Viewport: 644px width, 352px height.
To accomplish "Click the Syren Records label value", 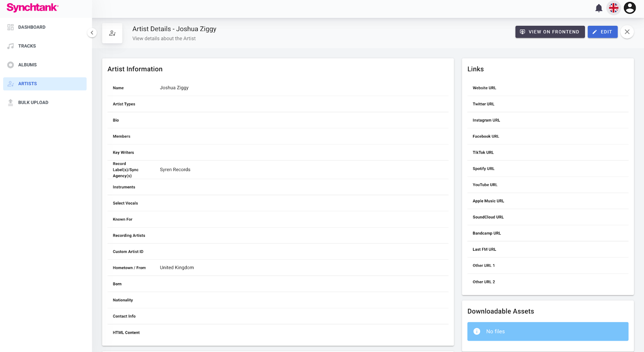I will pos(175,170).
